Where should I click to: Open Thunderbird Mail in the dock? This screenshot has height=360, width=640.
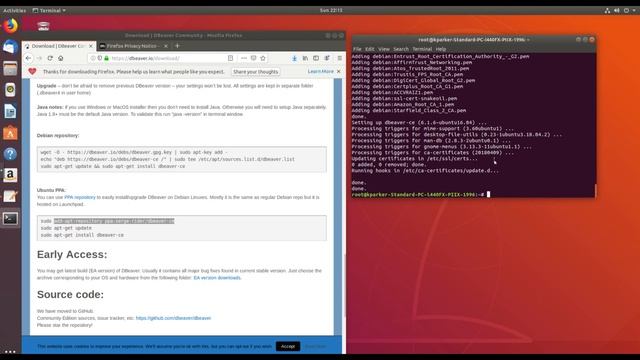pos(10,47)
